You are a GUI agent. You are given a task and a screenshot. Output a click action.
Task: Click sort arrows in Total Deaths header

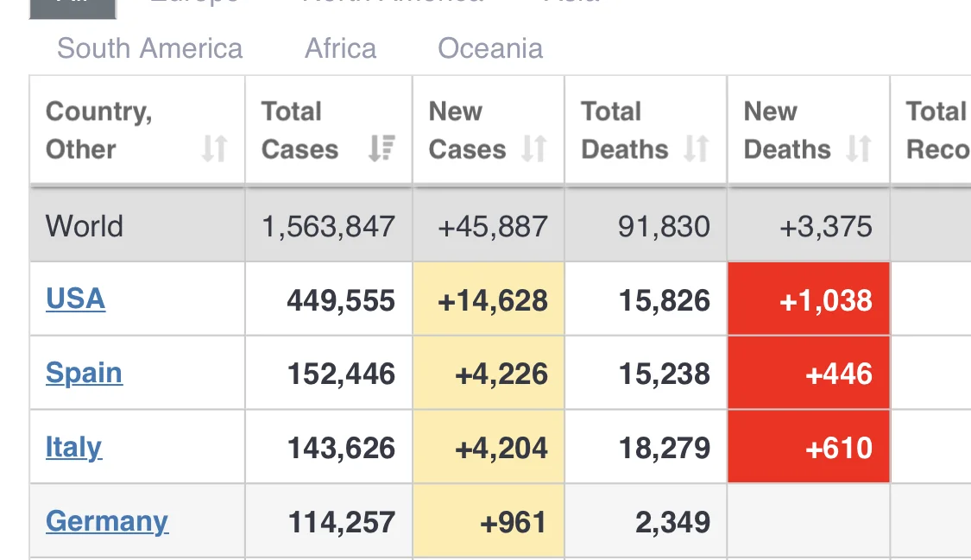tap(696, 149)
